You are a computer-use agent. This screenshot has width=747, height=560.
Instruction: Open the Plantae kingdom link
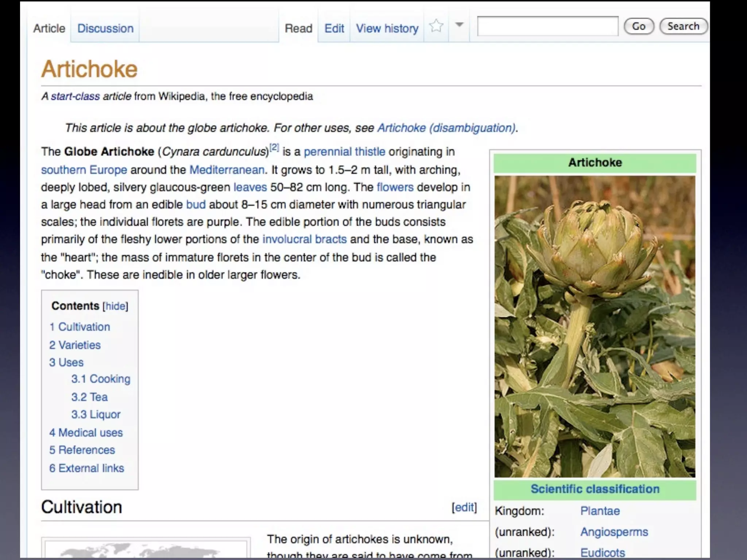600,511
